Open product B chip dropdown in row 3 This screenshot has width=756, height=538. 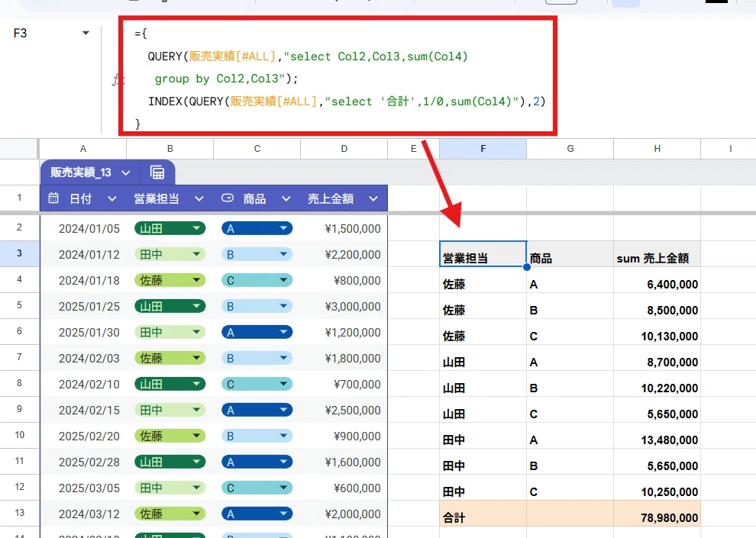283,254
